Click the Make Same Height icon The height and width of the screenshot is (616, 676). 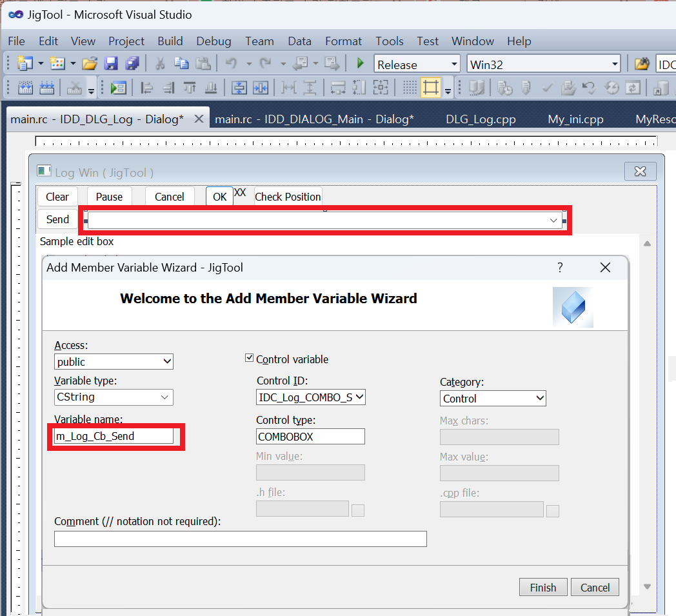(359, 88)
